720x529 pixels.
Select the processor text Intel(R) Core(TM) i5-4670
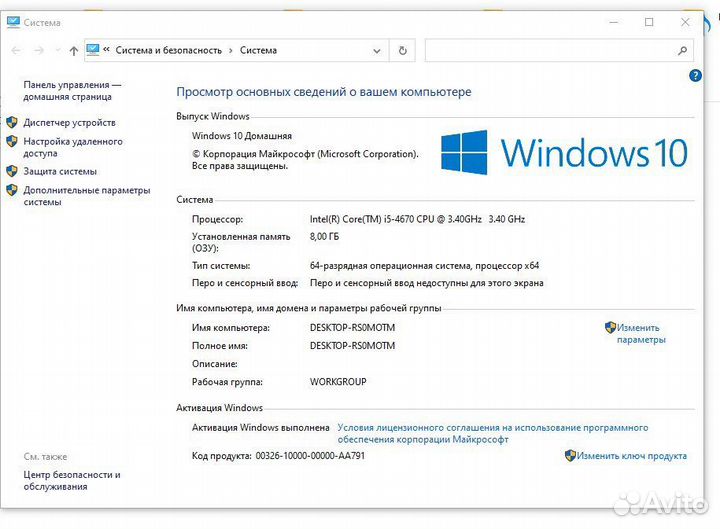[417, 219]
